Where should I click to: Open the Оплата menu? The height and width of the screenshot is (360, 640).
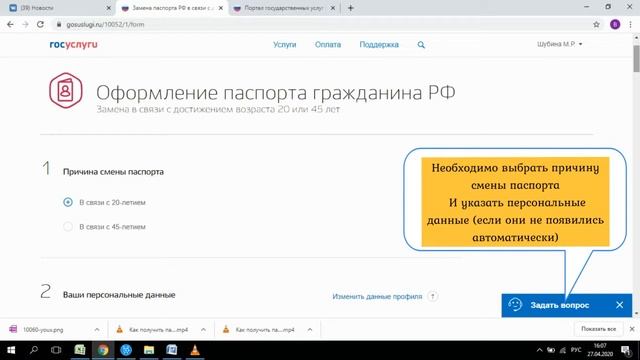coord(328,44)
